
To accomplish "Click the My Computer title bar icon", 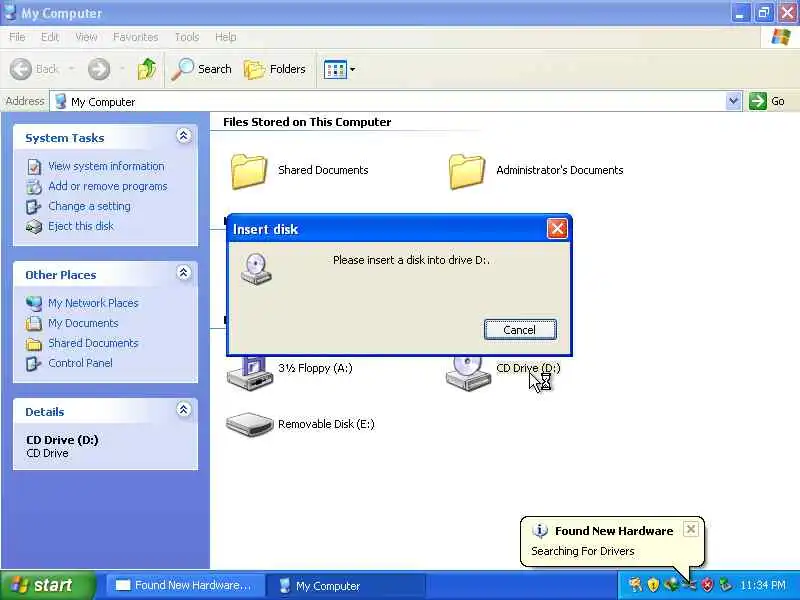I will (10, 12).
